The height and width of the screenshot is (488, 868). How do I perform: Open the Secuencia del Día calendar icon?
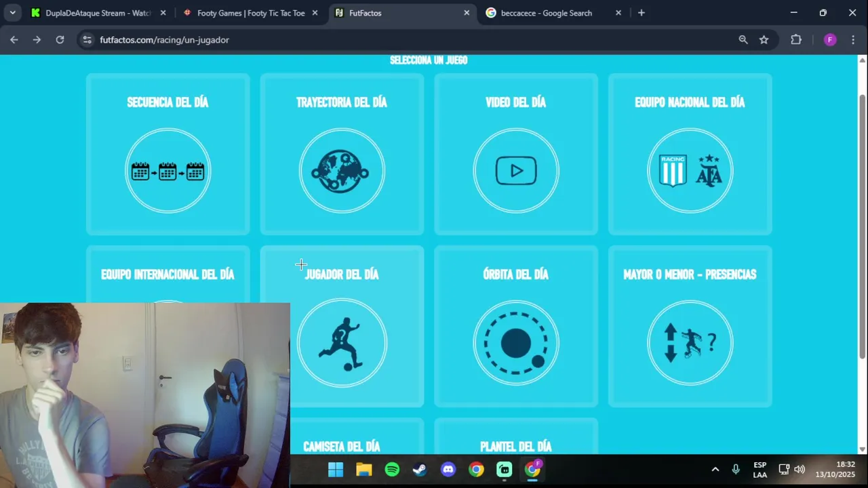point(167,171)
